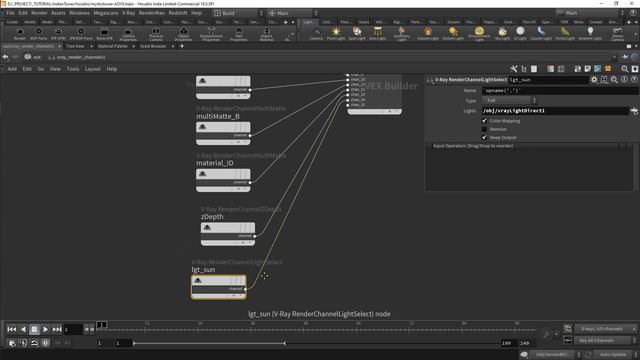Select the material_ID node

[x=223, y=180]
